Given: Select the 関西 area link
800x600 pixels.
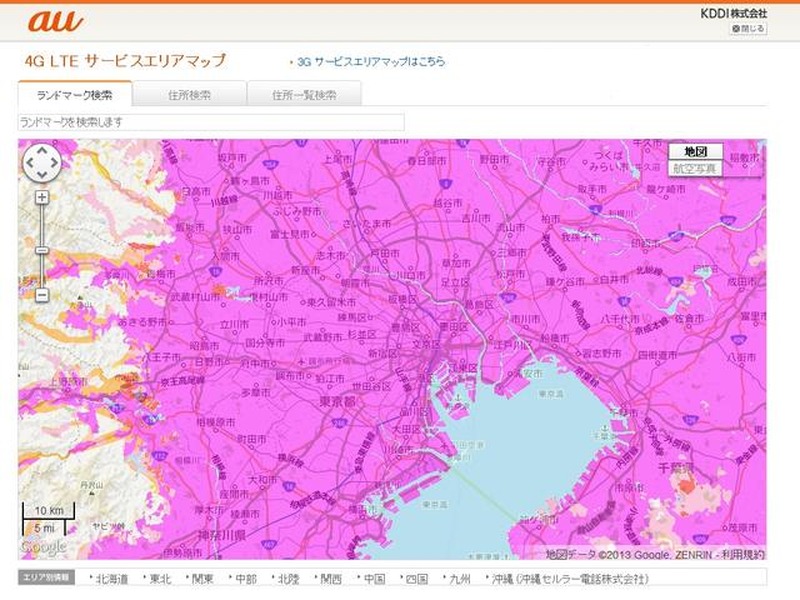Looking at the screenshot, I should [x=332, y=579].
